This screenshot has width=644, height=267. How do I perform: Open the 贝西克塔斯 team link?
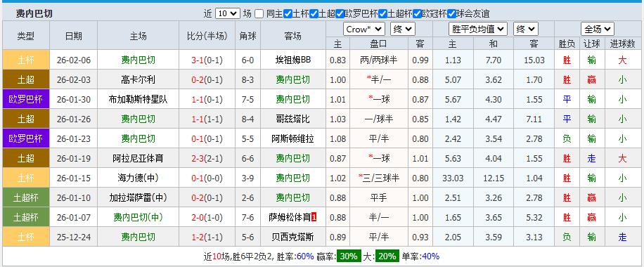(x=293, y=237)
